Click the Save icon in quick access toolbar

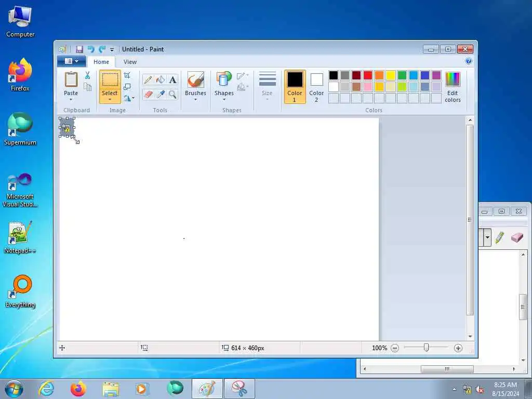click(79, 49)
